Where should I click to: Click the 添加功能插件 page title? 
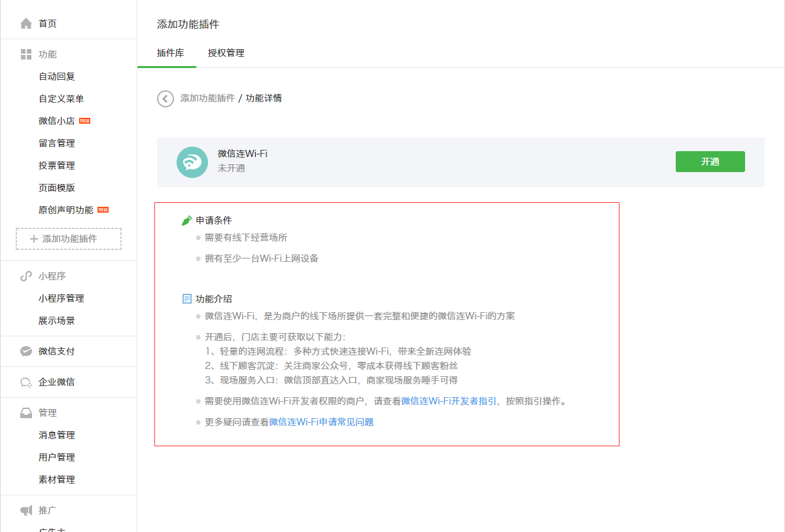[x=188, y=24]
